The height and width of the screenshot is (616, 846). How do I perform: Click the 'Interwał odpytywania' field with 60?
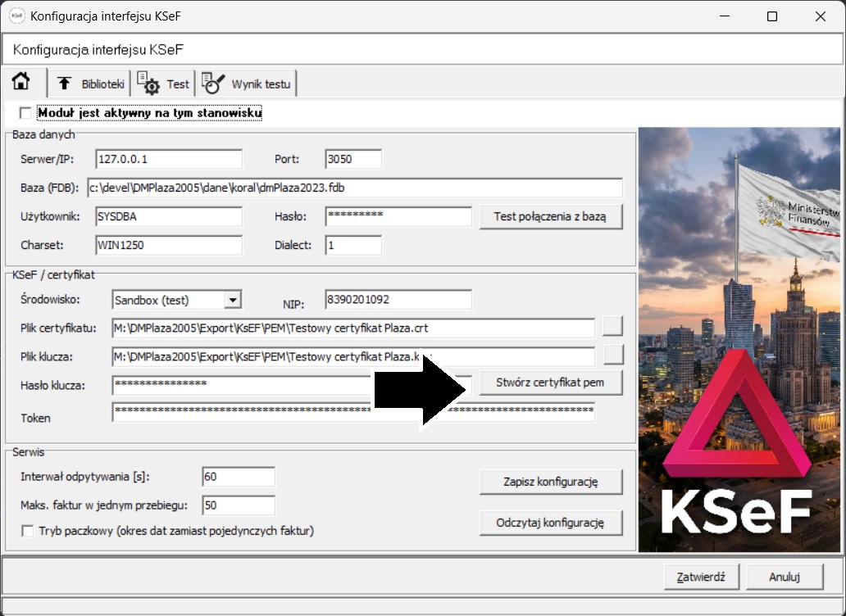tap(239, 477)
